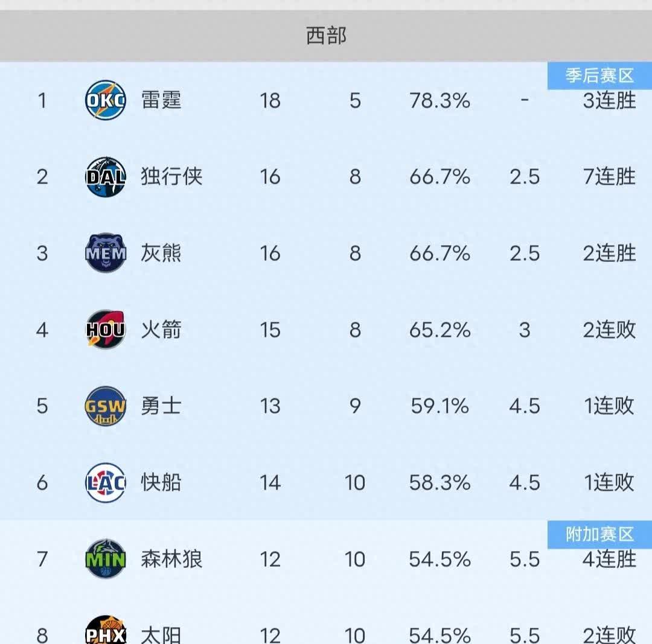Select the Minnesota Timberwolves MIN logo
The width and height of the screenshot is (652, 644).
[105, 560]
